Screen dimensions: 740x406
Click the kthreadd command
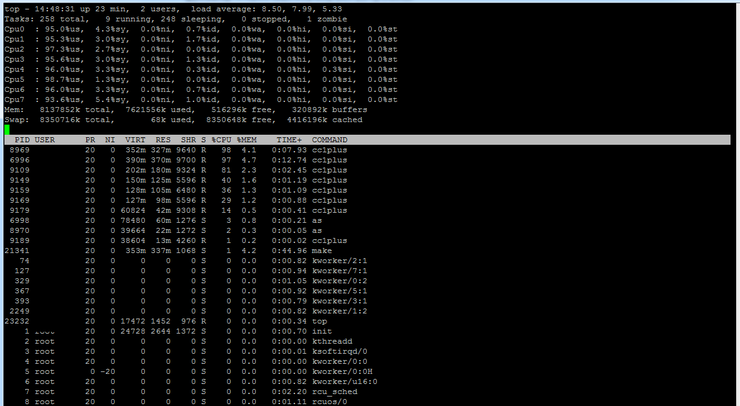(332, 341)
